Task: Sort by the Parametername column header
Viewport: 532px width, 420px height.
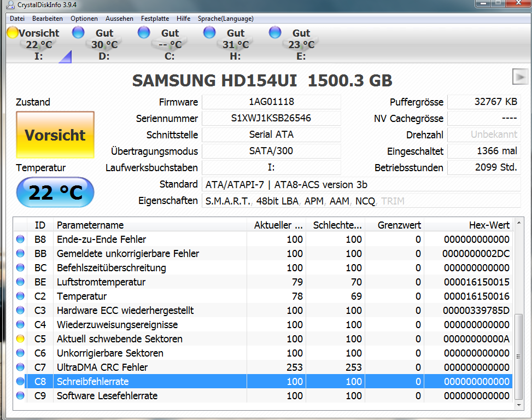Action: pyautogui.click(x=150, y=225)
